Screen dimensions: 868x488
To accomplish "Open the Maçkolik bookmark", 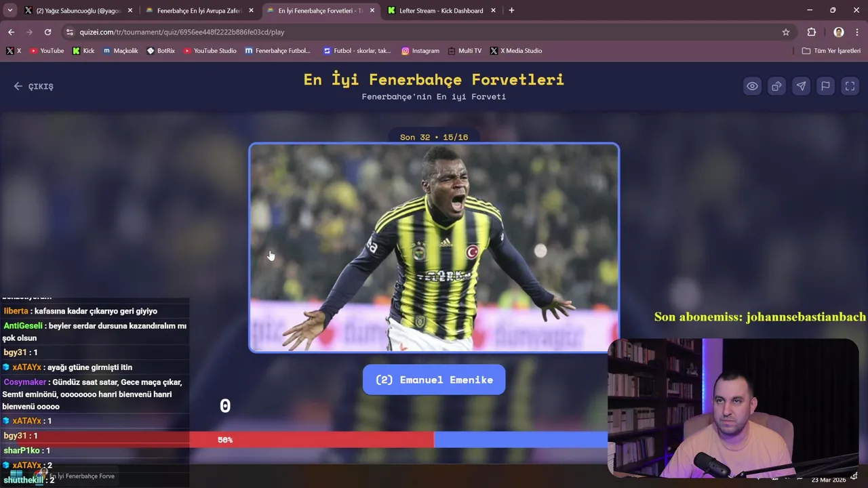I will 121,51.
